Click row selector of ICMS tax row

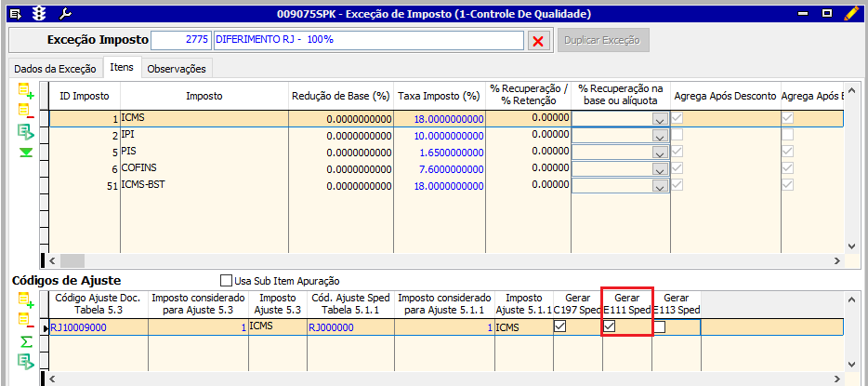tap(45, 119)
